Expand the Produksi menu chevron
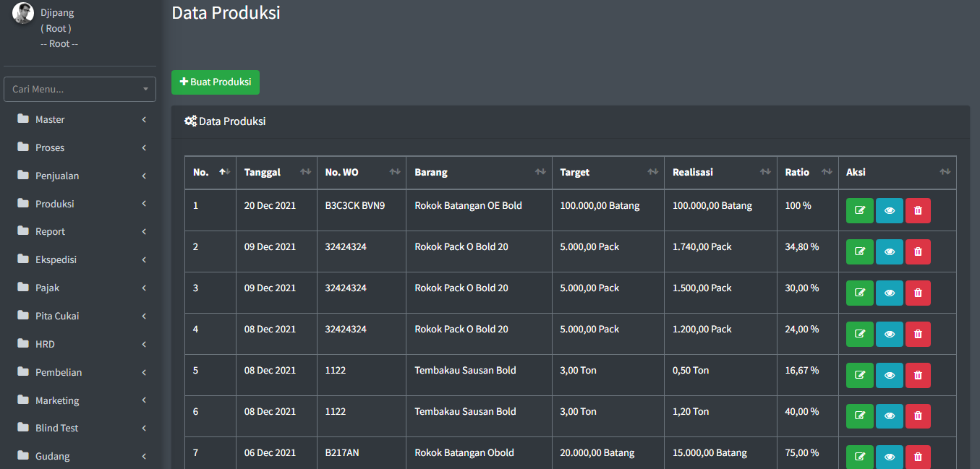The image size is (980, 469). coord(144,204)
